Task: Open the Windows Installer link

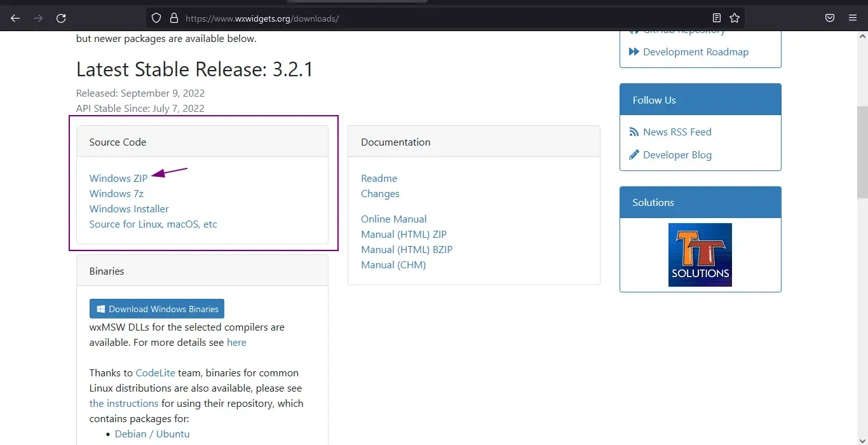Action: pos(129,209)
